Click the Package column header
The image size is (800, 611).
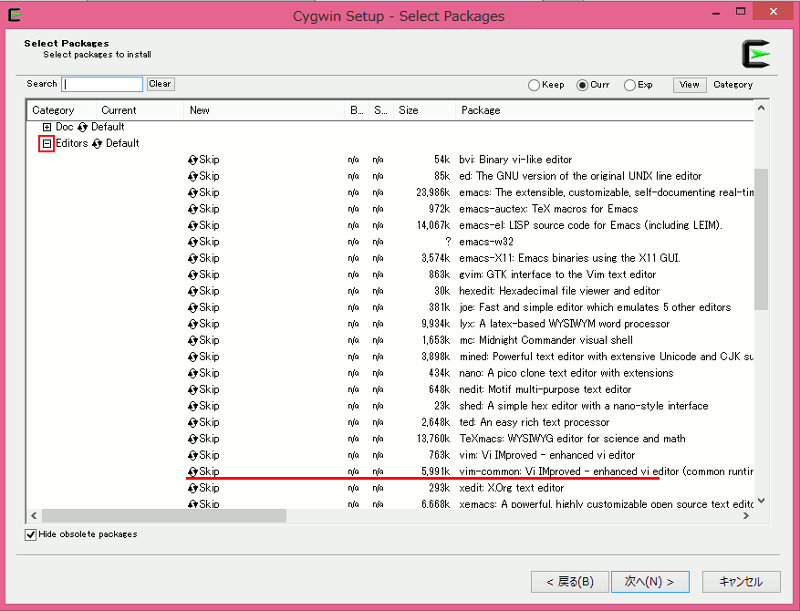click(x=600, y=110)
